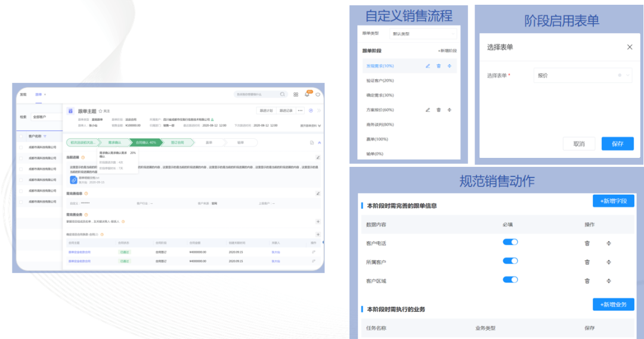644x339 pixels.
Task: Disable required switch for 所属客户
Action: 510,261
